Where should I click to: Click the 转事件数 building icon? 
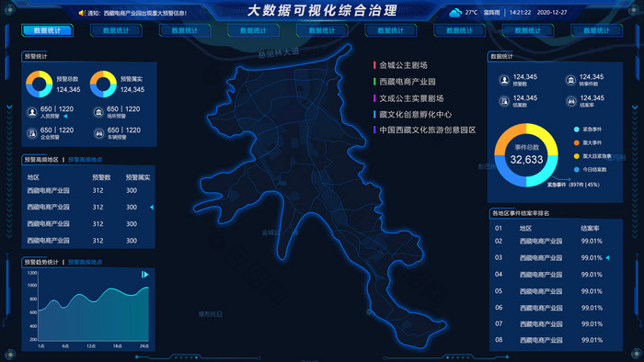pos(571,80)
